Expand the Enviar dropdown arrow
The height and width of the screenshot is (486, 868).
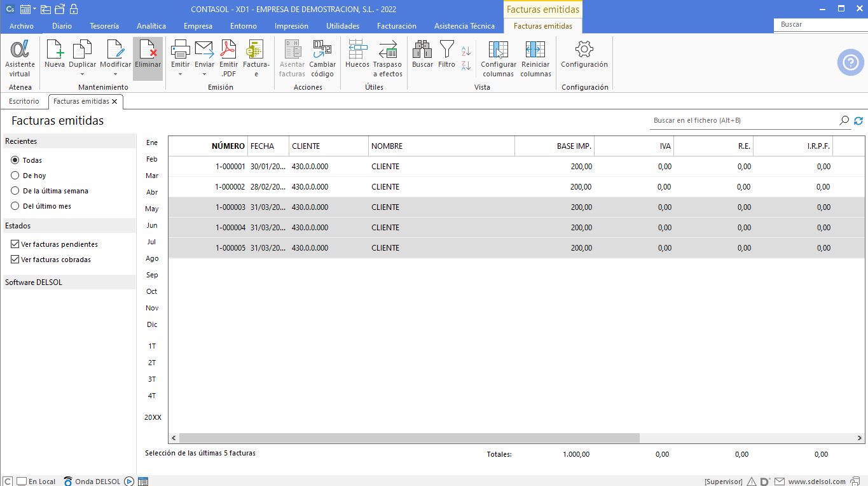coord(204,74)
